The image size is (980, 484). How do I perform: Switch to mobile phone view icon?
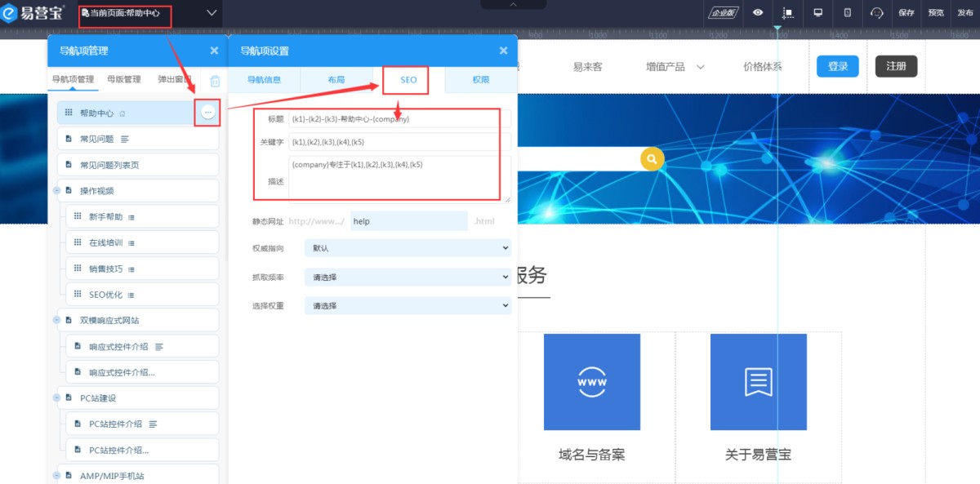click(848, 13)
